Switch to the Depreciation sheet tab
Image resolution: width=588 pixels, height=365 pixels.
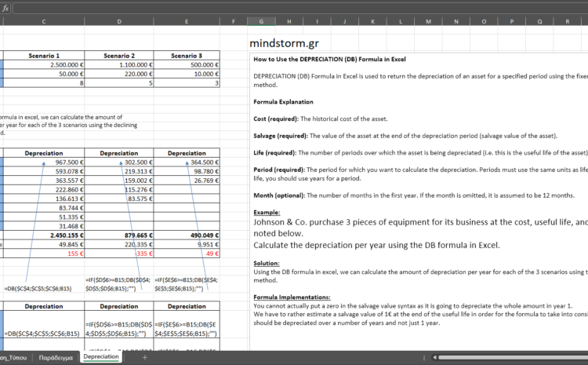pyautogui.click(x=101, y=356)
